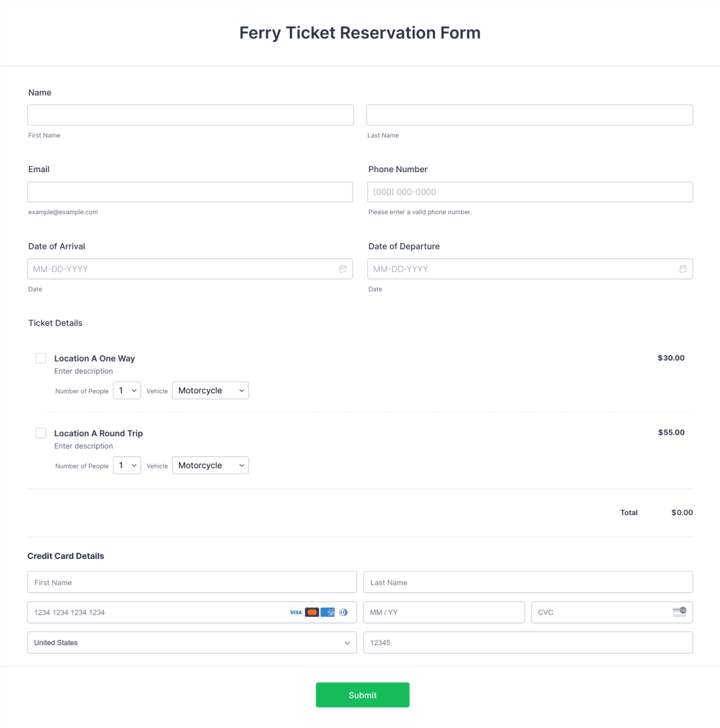Click inside the Email input field

pos(190,192)
